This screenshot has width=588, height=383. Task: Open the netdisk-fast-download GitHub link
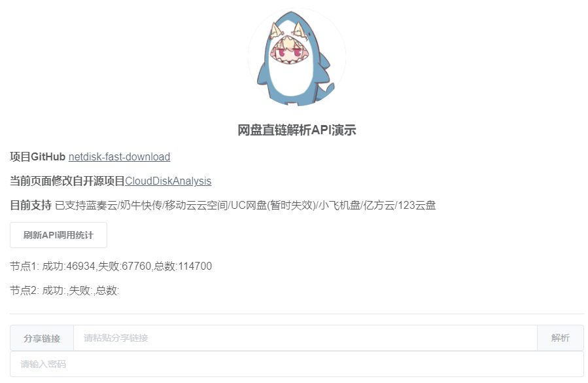click(x=119, y=156)
